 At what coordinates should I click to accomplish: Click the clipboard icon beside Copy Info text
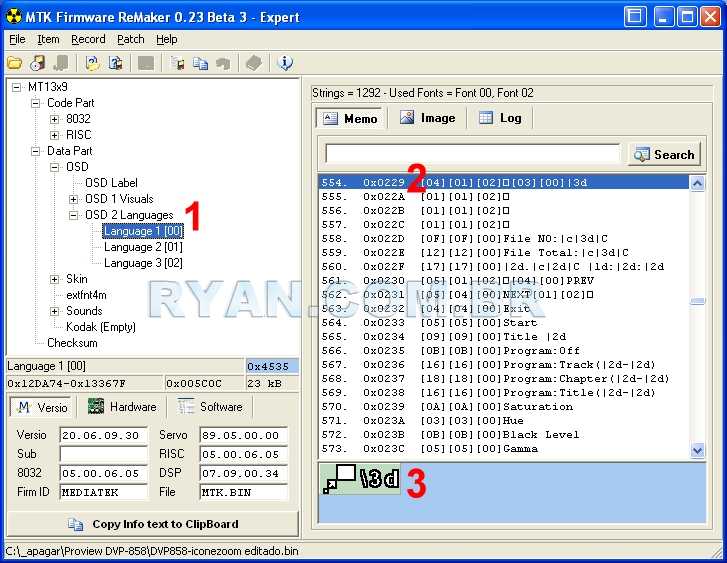(75, 524)
